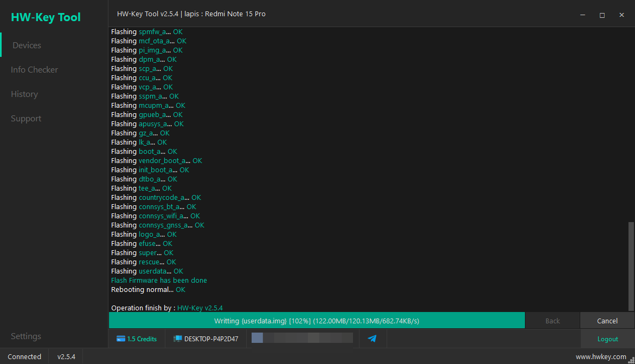Select the 'Flashing scp_a' log line
This screenshot has width=635, height=364.
pos(142,68)
